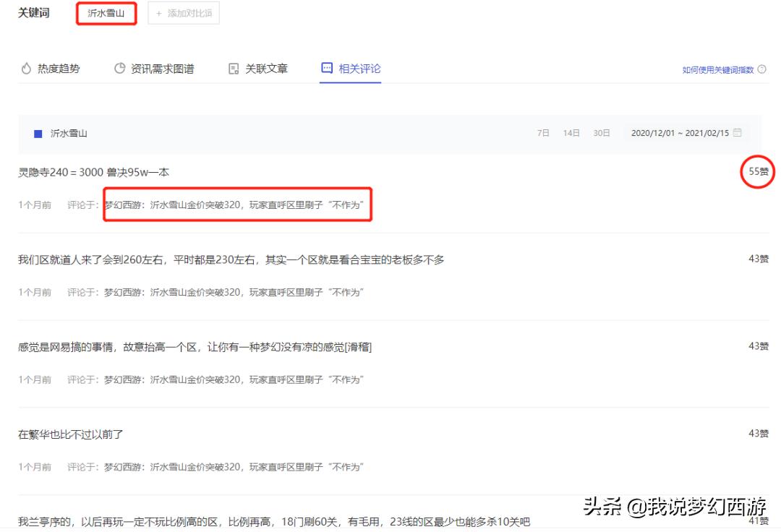Select the flame icon beside 热度趋势
The height and width of the screenshot is (532, 781).
(x=27, y=68)
